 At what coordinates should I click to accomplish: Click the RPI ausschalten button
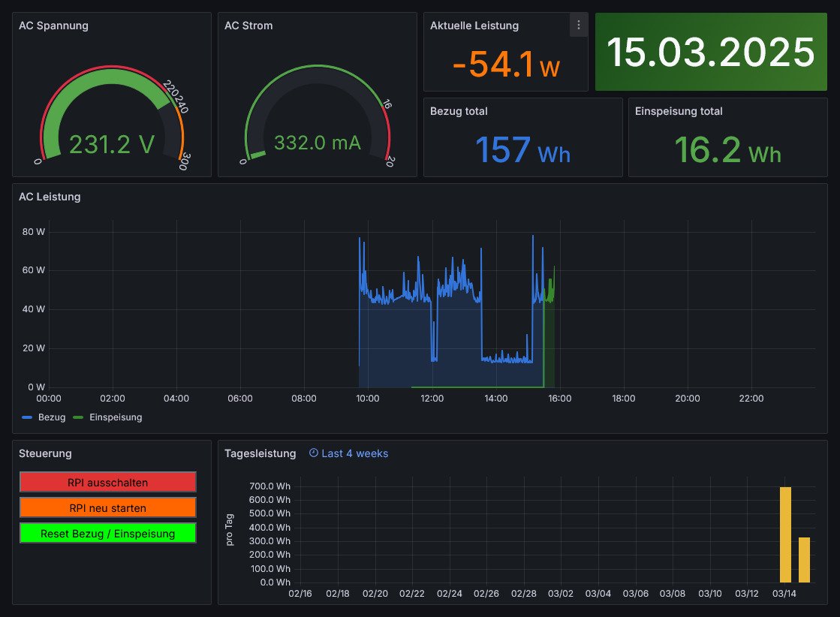point(107,482)
